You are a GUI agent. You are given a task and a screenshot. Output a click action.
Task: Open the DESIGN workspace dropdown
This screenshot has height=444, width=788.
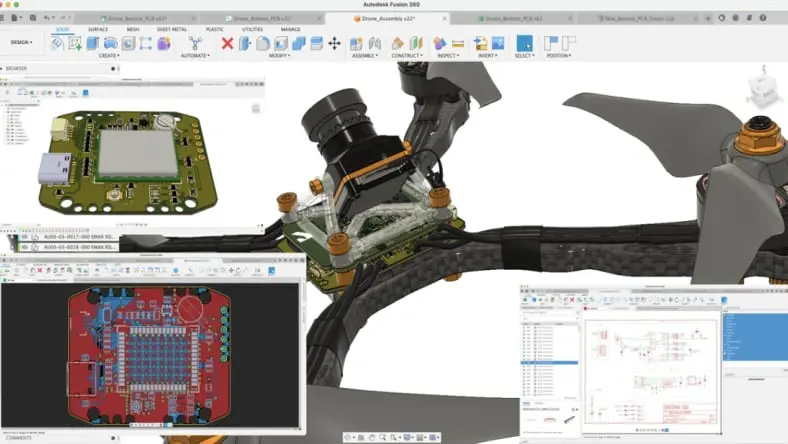[x=22, y=42]
